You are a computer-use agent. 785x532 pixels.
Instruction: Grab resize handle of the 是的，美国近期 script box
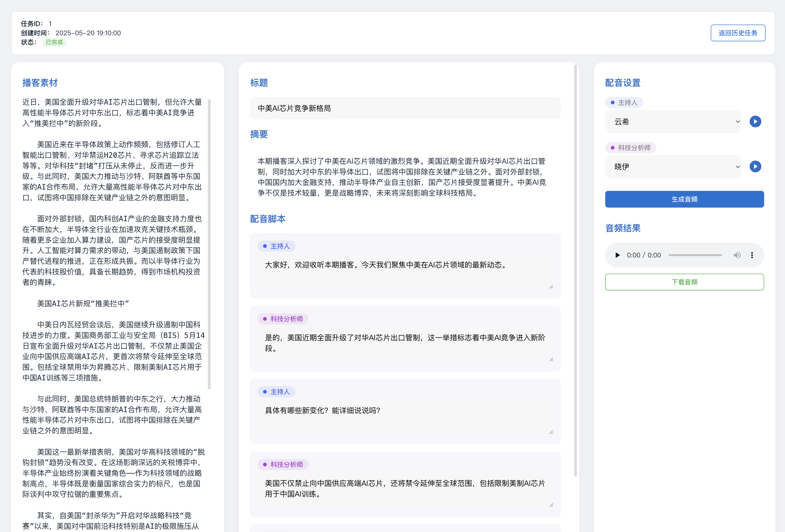point(551,360)
